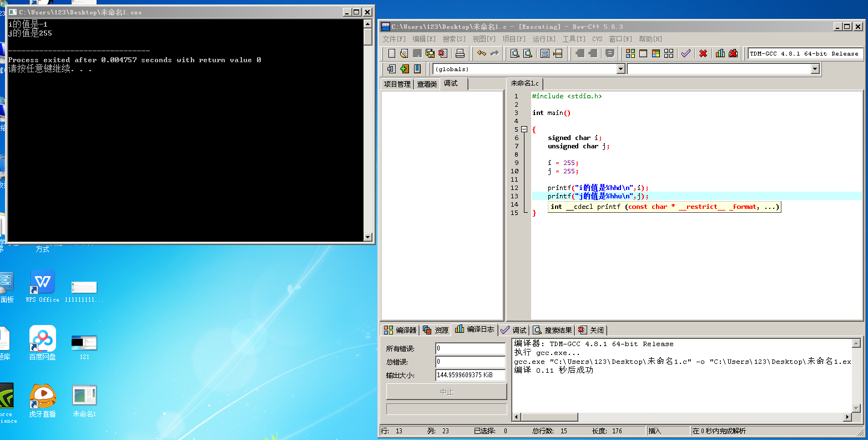Click console window scrollbar up arrow
Screen dimensions: 868x440
[x=368, y=23]
